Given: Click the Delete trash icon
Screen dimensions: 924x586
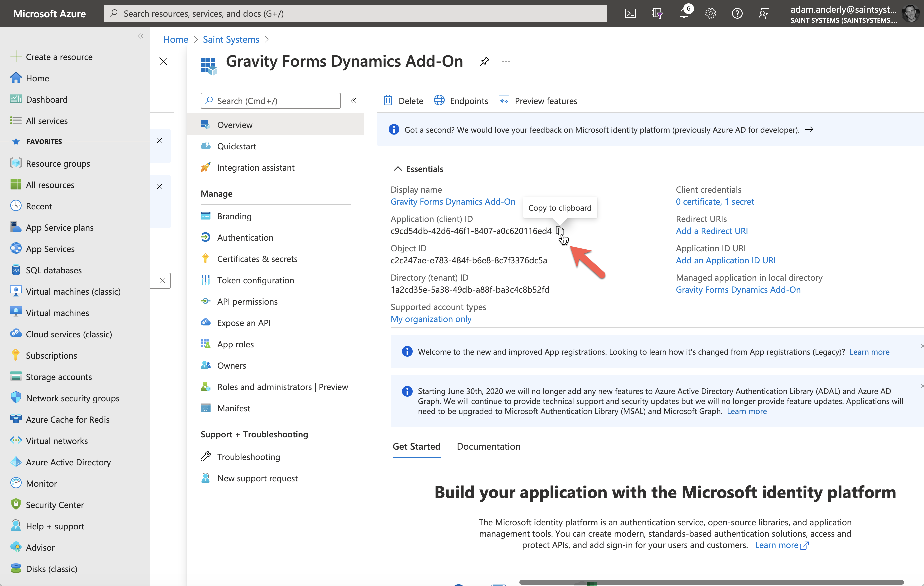Looking at the screenshot, I should click(x=388, y=101).
